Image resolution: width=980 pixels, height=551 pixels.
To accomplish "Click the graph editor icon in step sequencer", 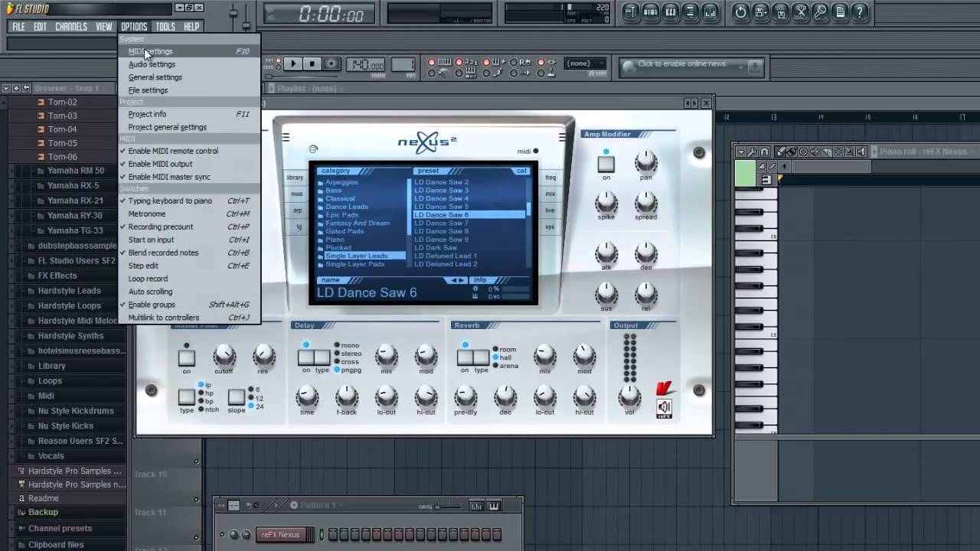I will click(x=476, y=506).
